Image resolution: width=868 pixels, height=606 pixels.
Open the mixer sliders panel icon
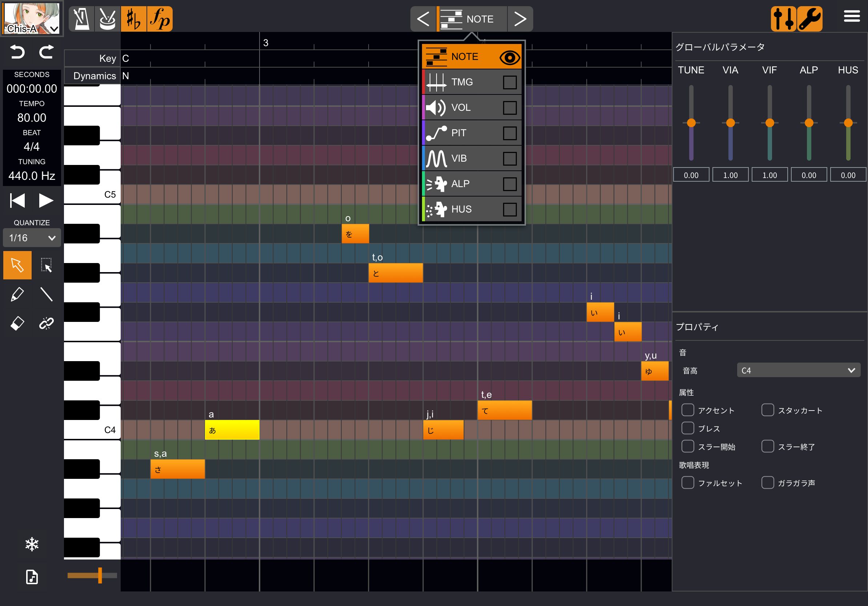[x=783, y=19]
